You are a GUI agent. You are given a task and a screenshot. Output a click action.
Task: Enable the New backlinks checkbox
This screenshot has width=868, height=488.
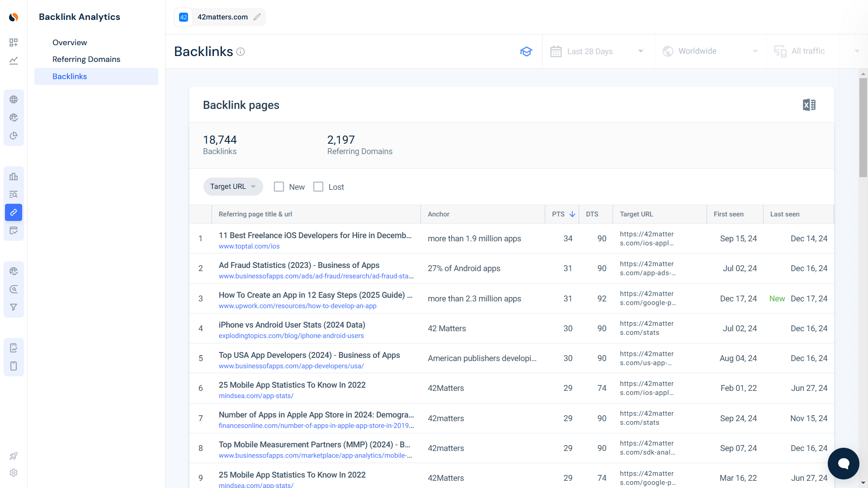coord(278,187)
